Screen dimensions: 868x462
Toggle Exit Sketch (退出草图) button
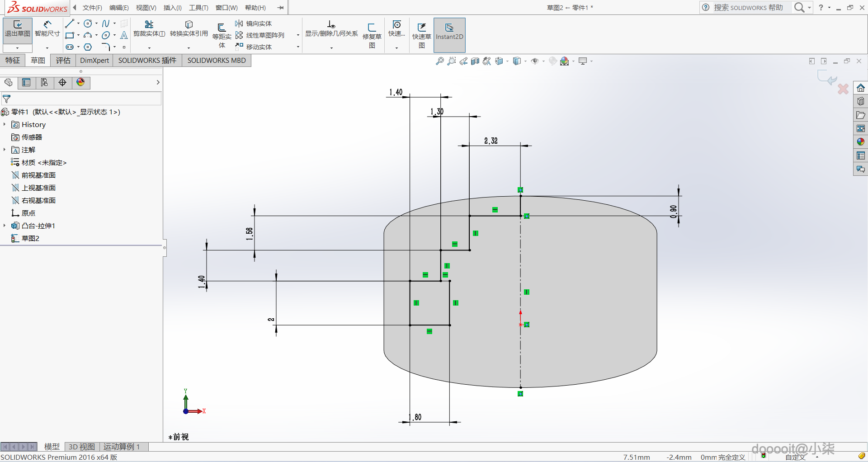[x=18, y=29]
